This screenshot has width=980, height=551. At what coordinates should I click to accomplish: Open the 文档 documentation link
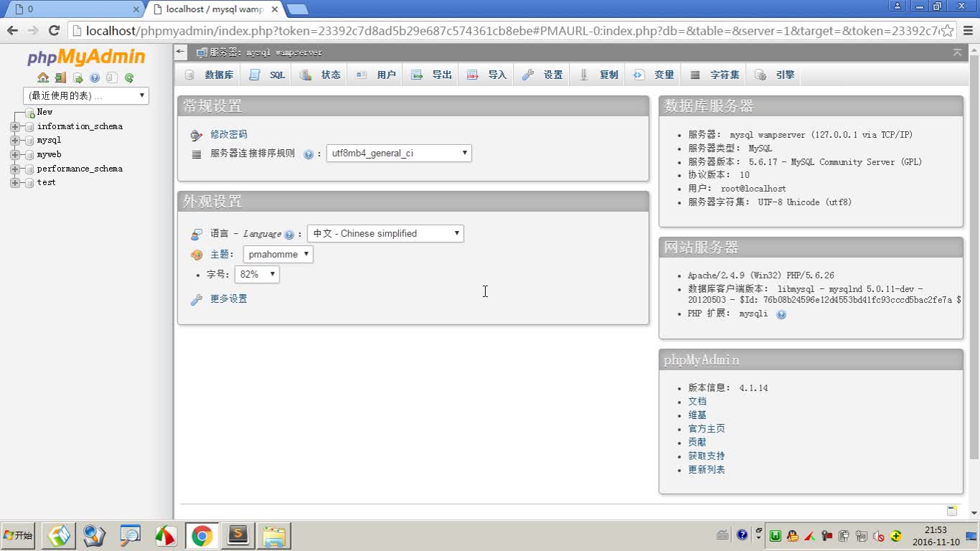[x=697, y=402]
